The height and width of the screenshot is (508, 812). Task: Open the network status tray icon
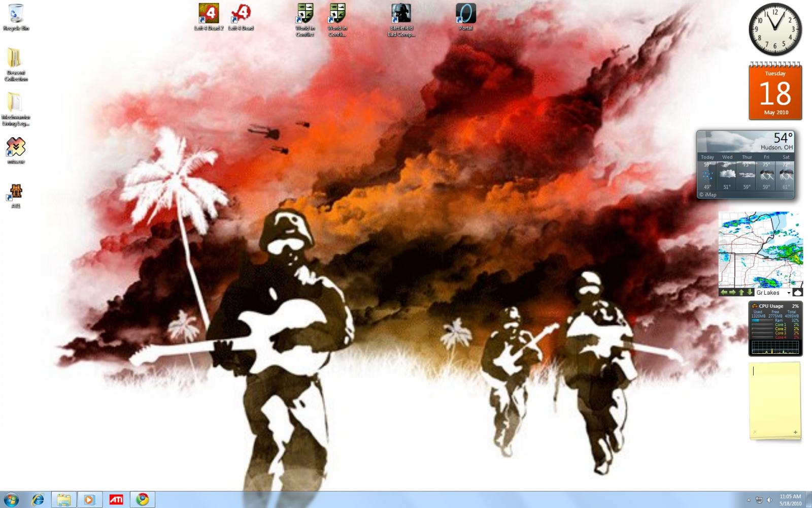[759, 500]
